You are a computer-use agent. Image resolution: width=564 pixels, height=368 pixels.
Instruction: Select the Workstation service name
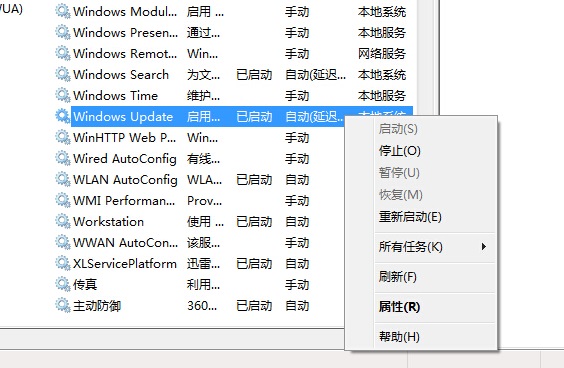[x=108, y=221]
